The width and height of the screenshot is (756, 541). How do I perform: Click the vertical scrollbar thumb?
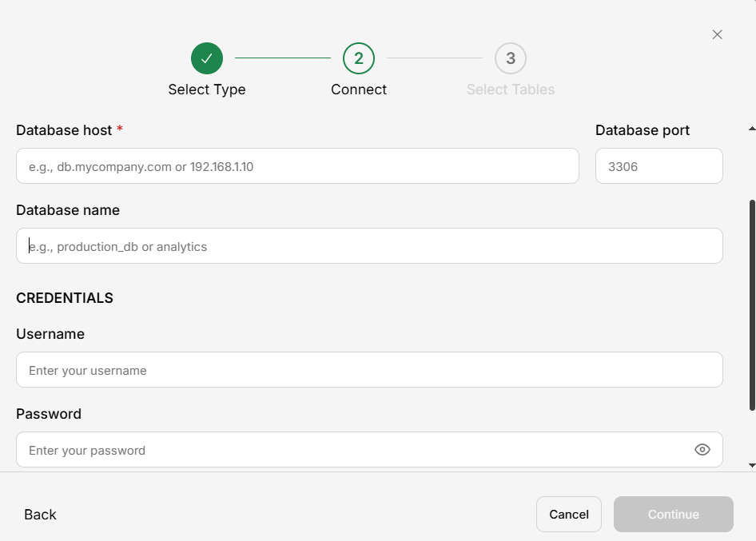(751, 304)
